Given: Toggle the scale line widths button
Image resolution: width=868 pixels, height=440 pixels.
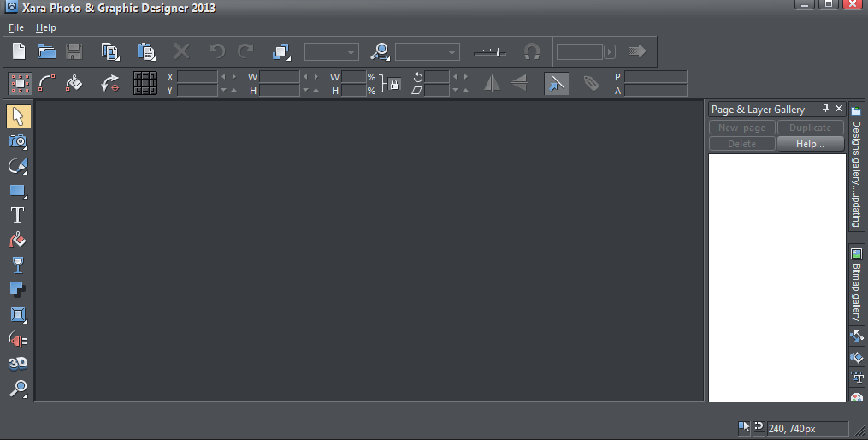Looking at the screenshot, I should click(x=557, y=84).
